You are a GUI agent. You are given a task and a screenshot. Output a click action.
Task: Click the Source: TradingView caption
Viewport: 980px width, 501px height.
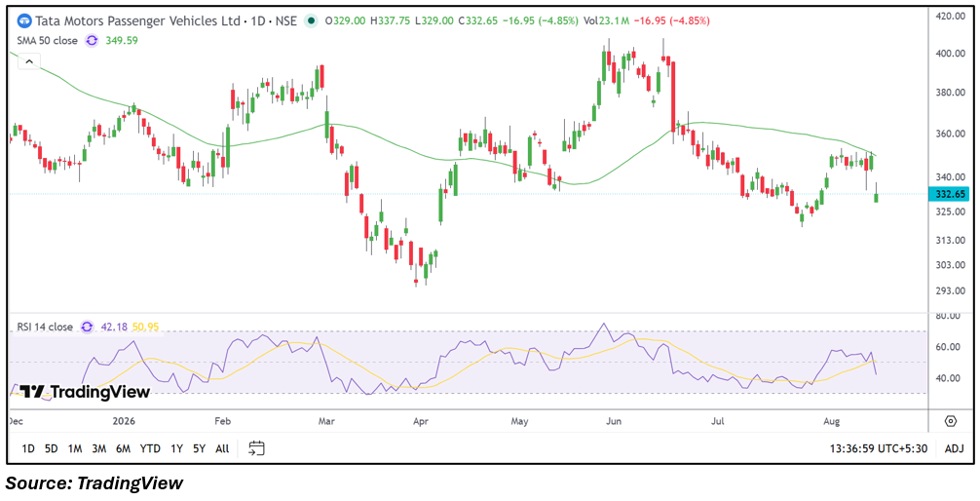[x=94, y=482]
